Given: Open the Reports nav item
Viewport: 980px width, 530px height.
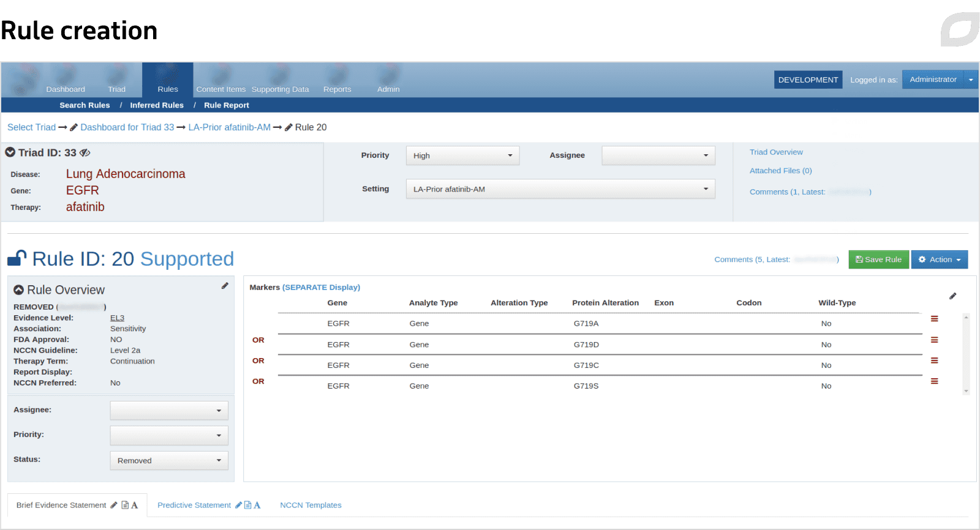Looking at the screenshot, I should [x=337, y=80].
